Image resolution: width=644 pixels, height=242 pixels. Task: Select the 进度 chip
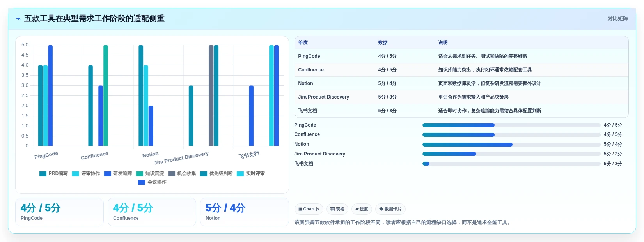point(362,209)
